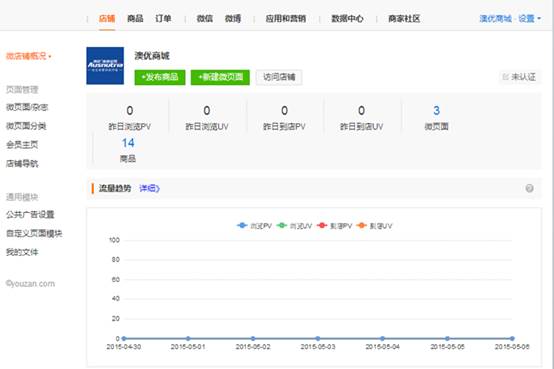554x369 pixels.
Task: Switch to the 商品 top tab
Action: point(135,18)
